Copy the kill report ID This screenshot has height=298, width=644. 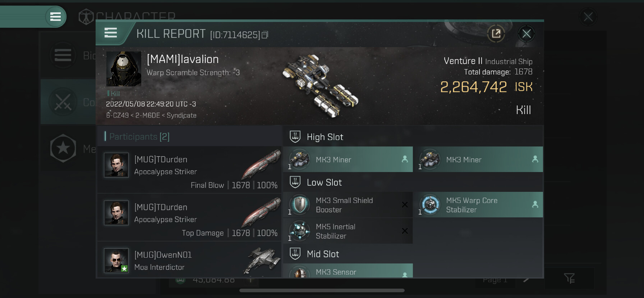265,35
